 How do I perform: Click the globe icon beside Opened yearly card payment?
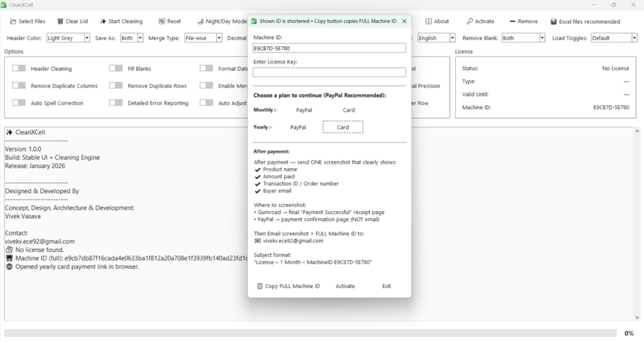pyautogui.click(x=10, y=267)
